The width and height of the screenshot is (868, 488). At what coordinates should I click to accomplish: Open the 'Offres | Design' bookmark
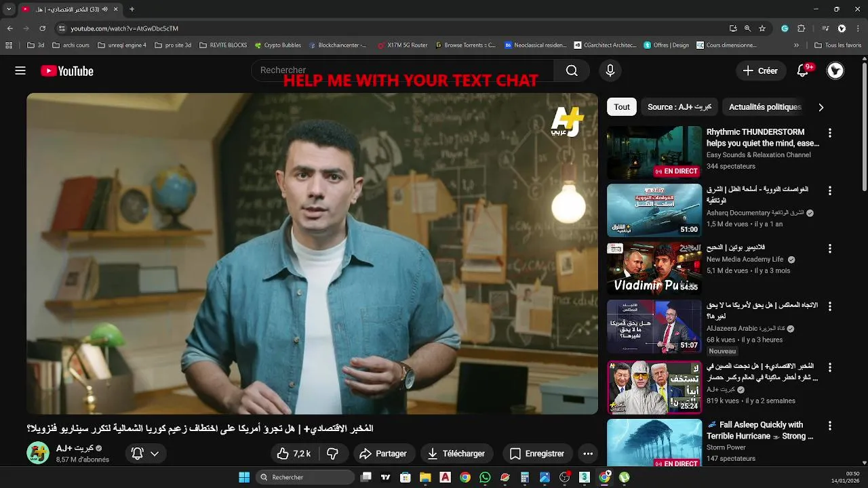click(x=665, y=45)
